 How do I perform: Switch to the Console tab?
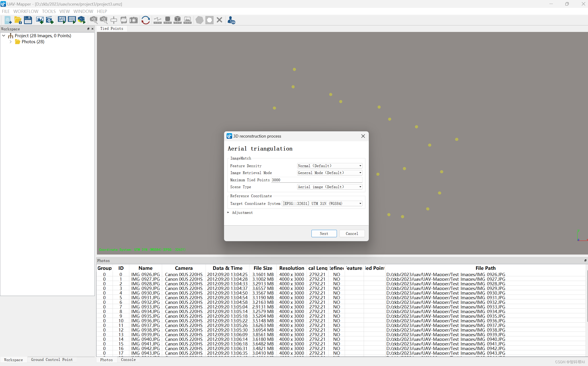(128, 360)
